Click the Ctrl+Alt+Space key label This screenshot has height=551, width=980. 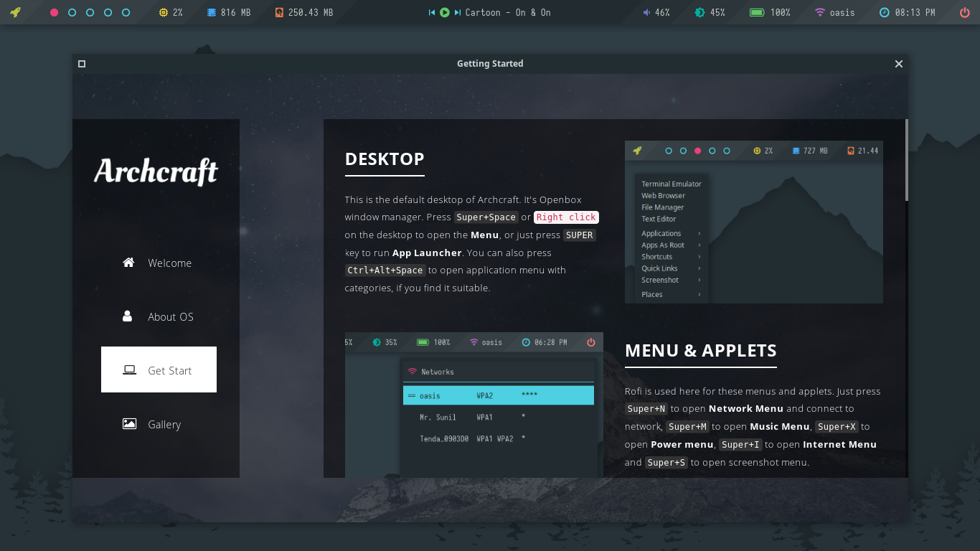[x=385, y=270]
